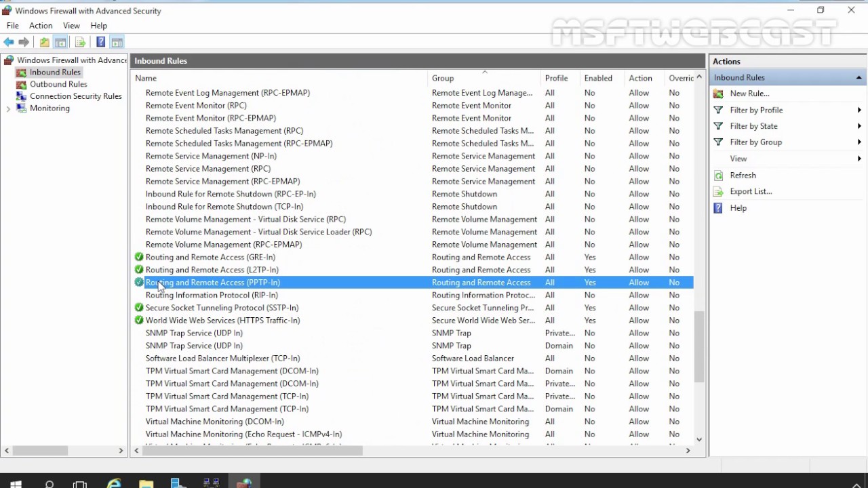Select Connection Security Rules in tree

tap(76, 96)
